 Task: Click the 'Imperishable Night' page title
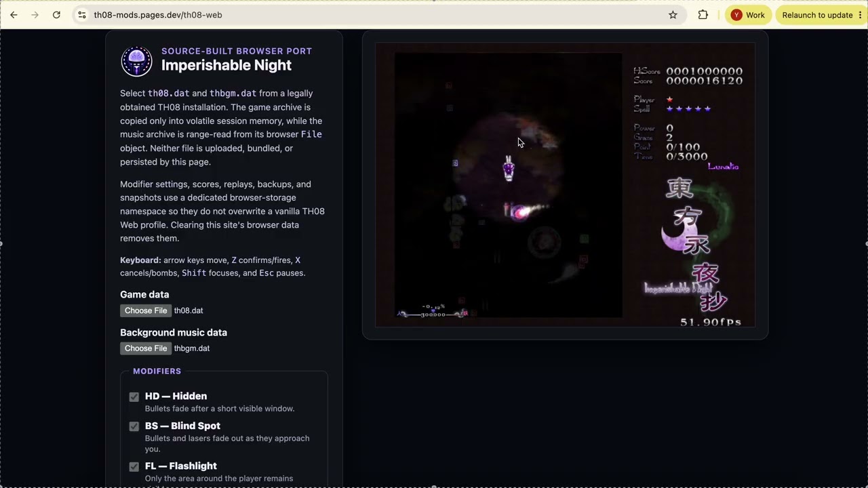(x=226, y=65)
